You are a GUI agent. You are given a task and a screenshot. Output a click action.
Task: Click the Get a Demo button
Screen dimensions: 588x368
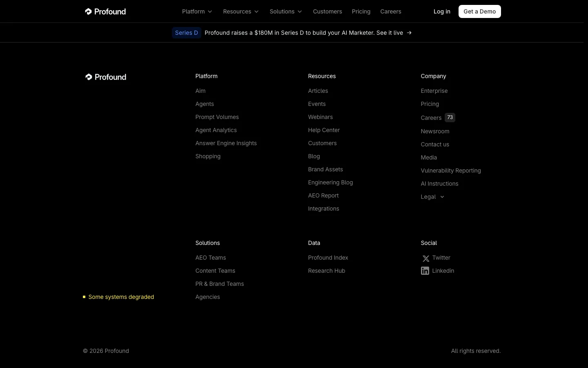pyautogui.click(x=480, y=11)
